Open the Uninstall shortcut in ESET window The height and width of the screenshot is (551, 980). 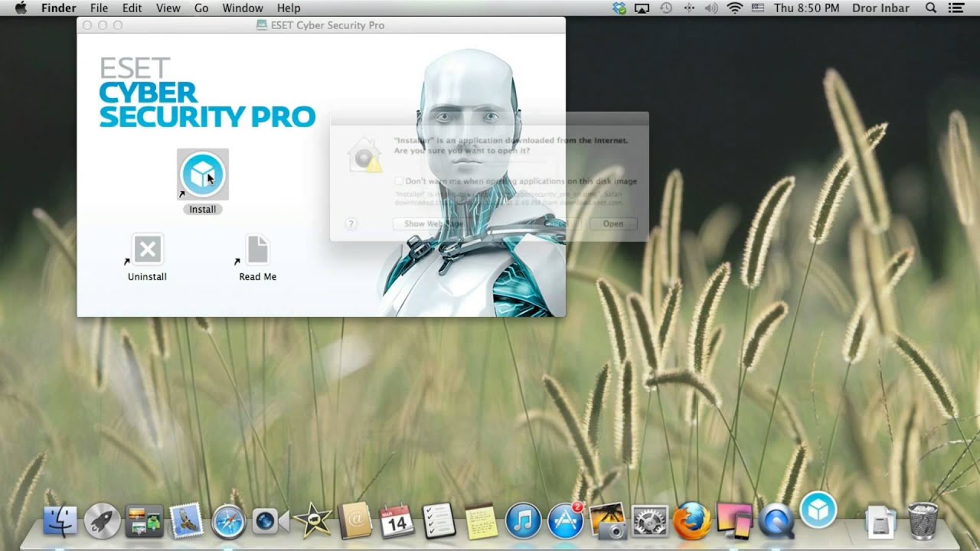click(x=147, y=249)
